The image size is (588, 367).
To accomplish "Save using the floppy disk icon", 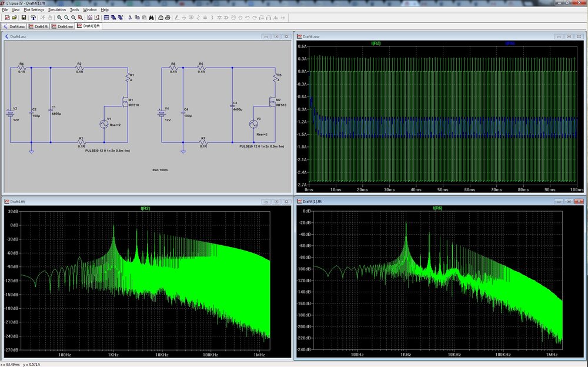I will (24, 18).
